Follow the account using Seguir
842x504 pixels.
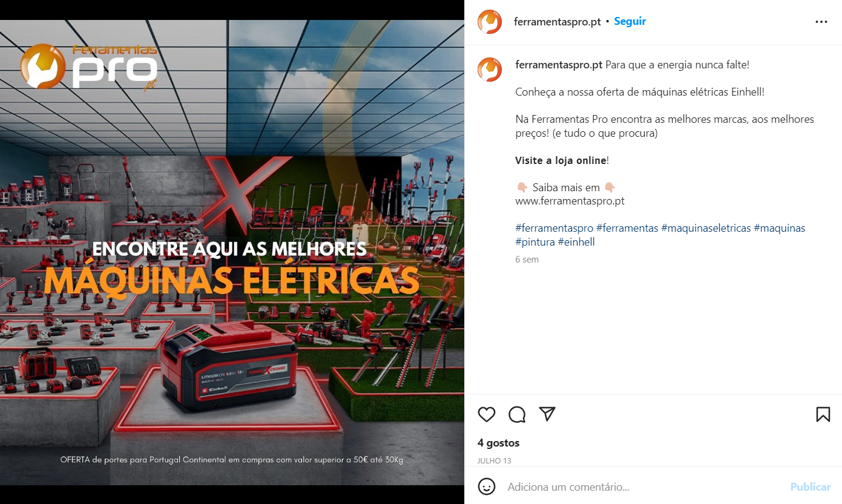(630, 21)
